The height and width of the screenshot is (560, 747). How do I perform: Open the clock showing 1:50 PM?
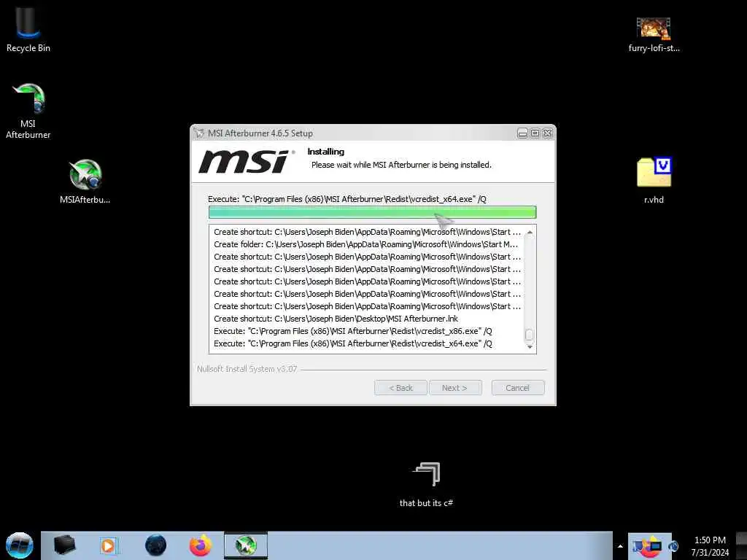tap(710, 546)
